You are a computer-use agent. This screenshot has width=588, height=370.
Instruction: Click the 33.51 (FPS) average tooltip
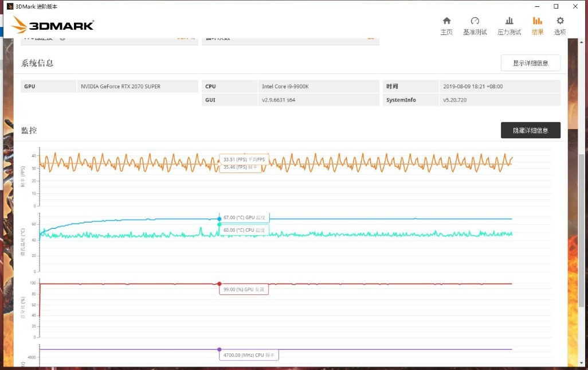[x=244, y=159]
